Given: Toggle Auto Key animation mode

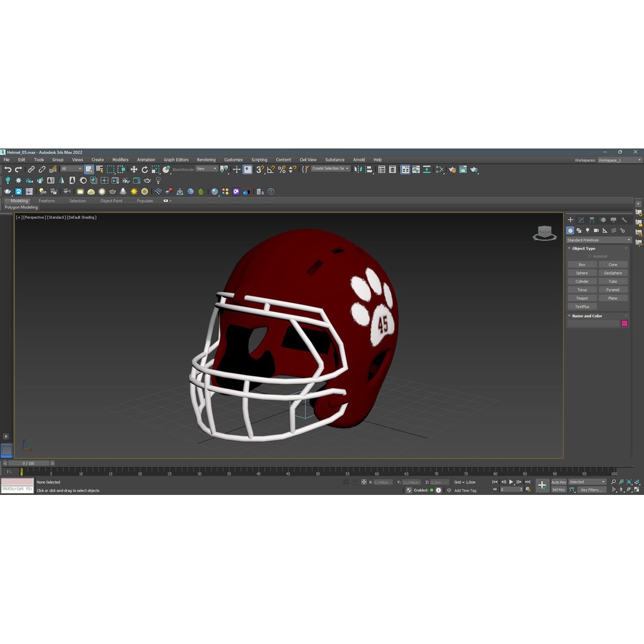Looking at the screenshot, I should pos(559,482).
